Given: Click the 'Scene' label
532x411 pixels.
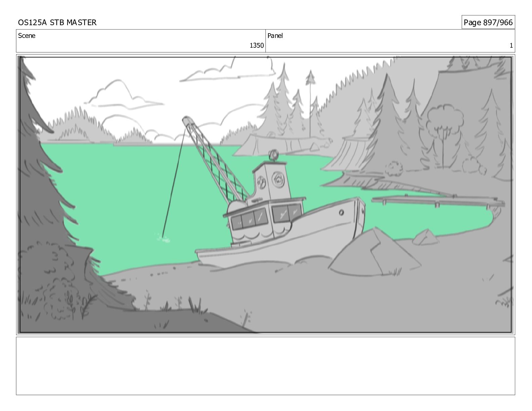Looking at the screenshot, I should (x=27, y=36).
